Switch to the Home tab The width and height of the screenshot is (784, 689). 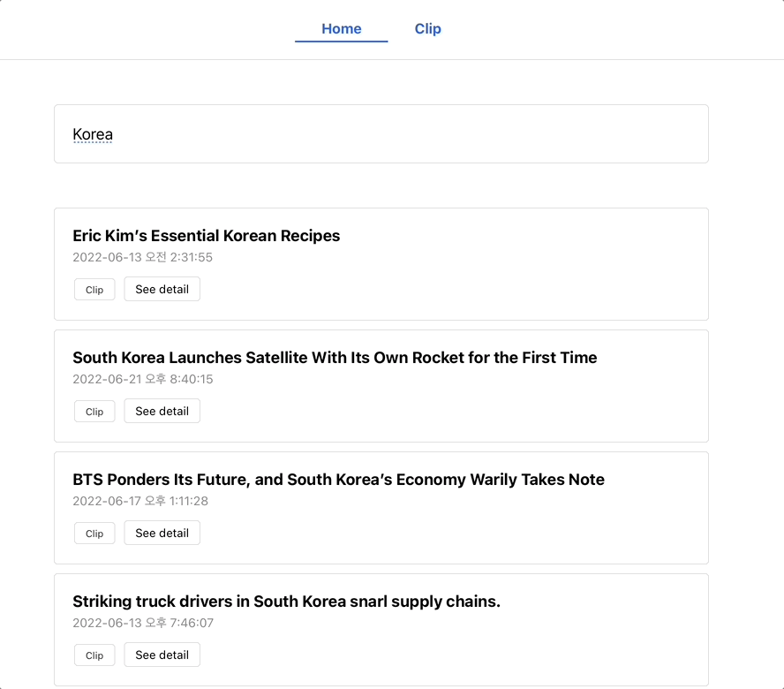tap(341, 28)
